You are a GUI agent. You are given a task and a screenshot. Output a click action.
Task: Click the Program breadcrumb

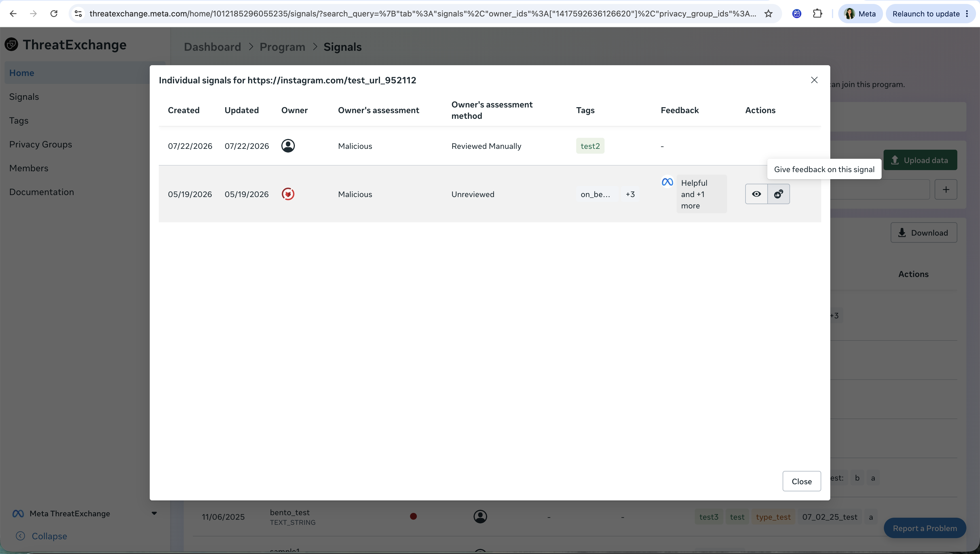pos(282,47)
